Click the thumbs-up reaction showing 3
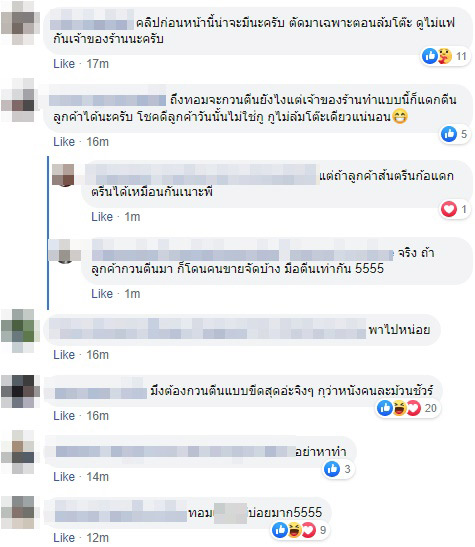This screenshot has height=547, width=475. (337, 469)
